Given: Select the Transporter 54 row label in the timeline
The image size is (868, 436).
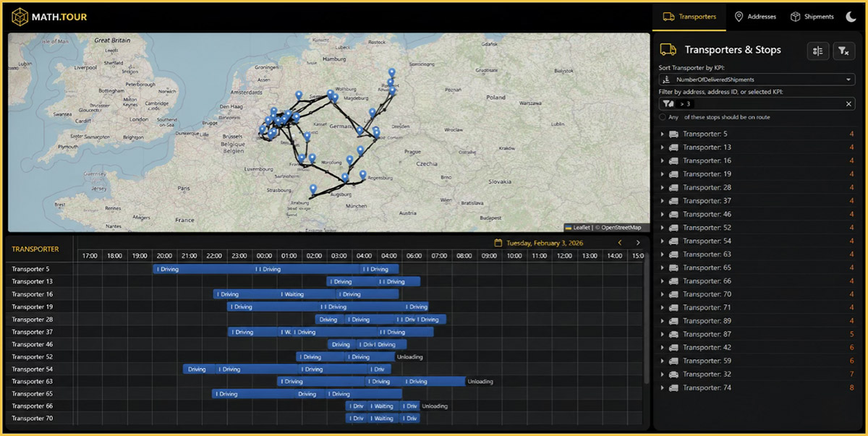Looking at the screenshot, I should click(x=33, y=369).
